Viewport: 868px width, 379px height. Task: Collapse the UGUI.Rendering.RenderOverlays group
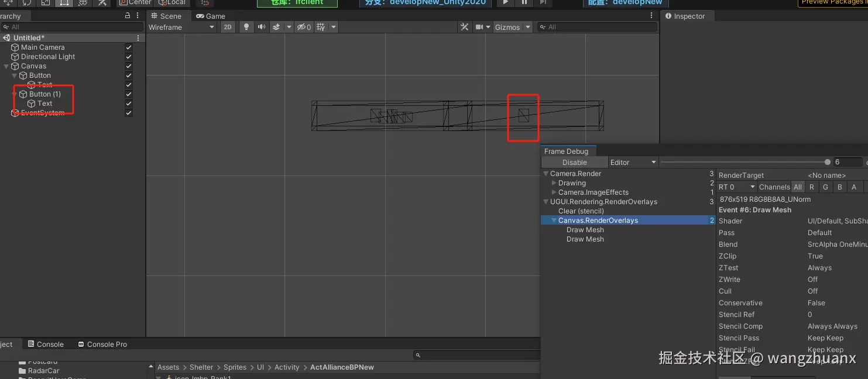pos(546,202)
